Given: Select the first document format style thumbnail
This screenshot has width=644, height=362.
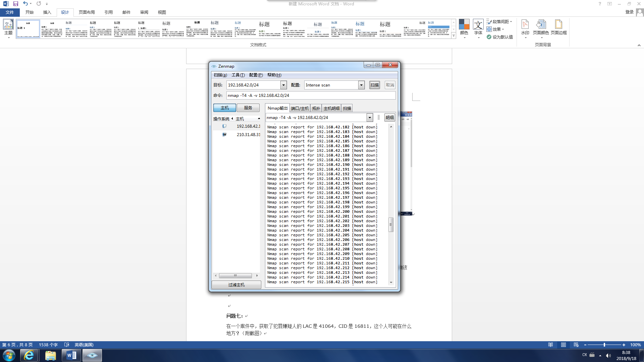Looking at the screenshot, I should [28, 28].
